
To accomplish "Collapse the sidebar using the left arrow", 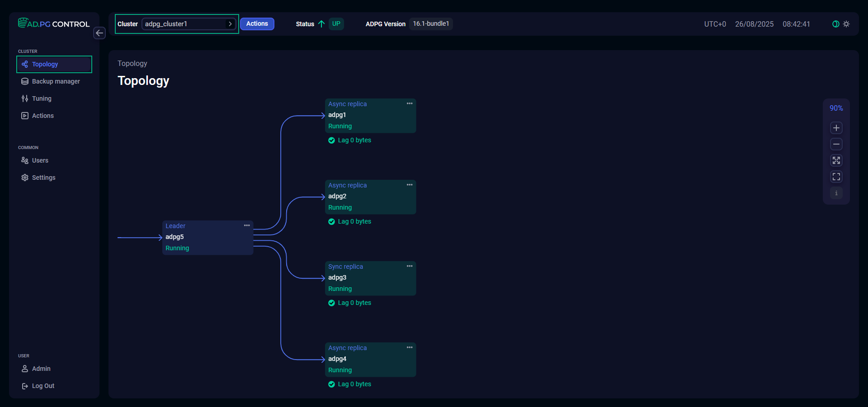I will (99, 33).
